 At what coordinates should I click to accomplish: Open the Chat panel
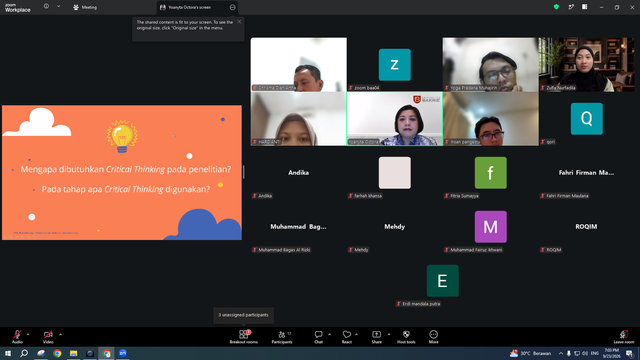[318, 337]
